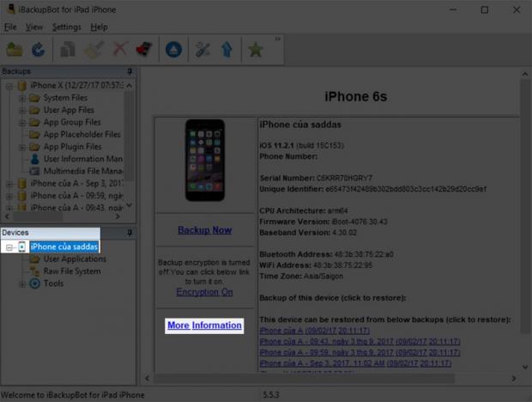Screen dimensions: 532x402
Task: Expand the App Plugin Files folder
Action: point(22,148)
